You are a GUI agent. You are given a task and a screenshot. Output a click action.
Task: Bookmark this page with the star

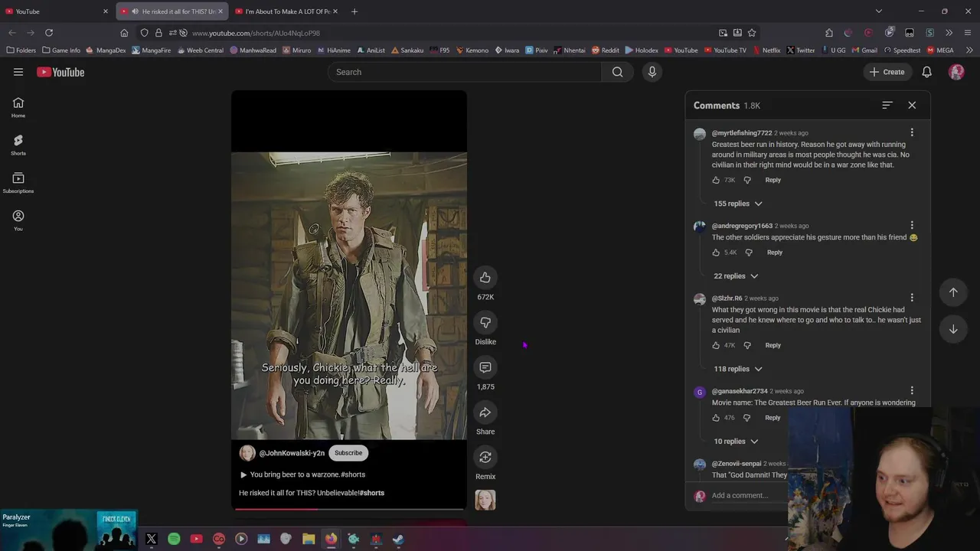coord(752,33)
